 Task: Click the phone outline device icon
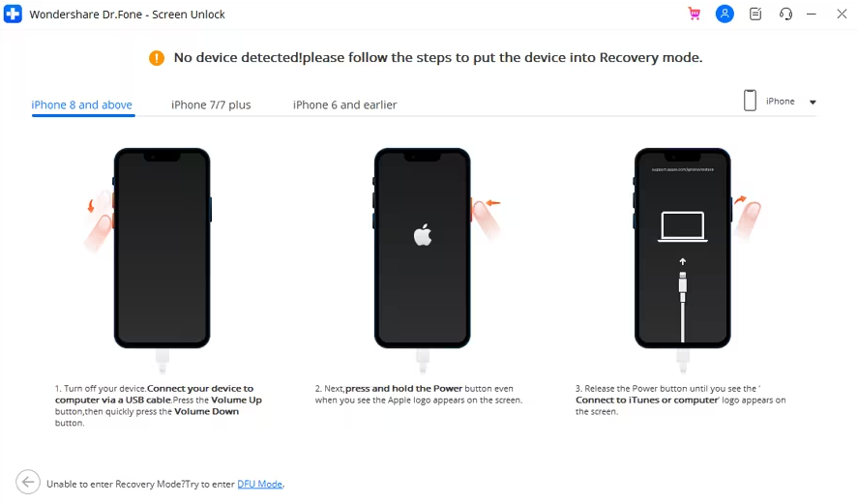[x=750, y=101]
